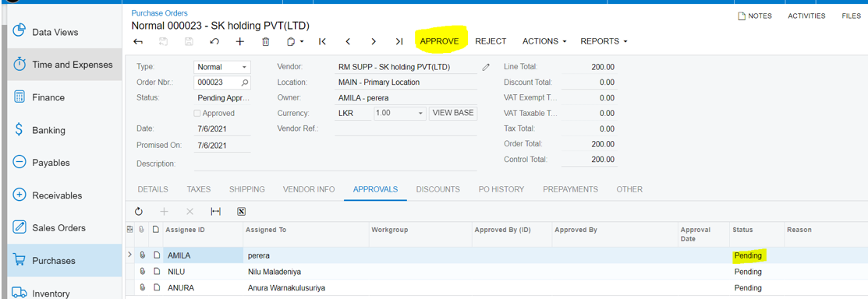
Task: Go to the next record
Action: 374,41
